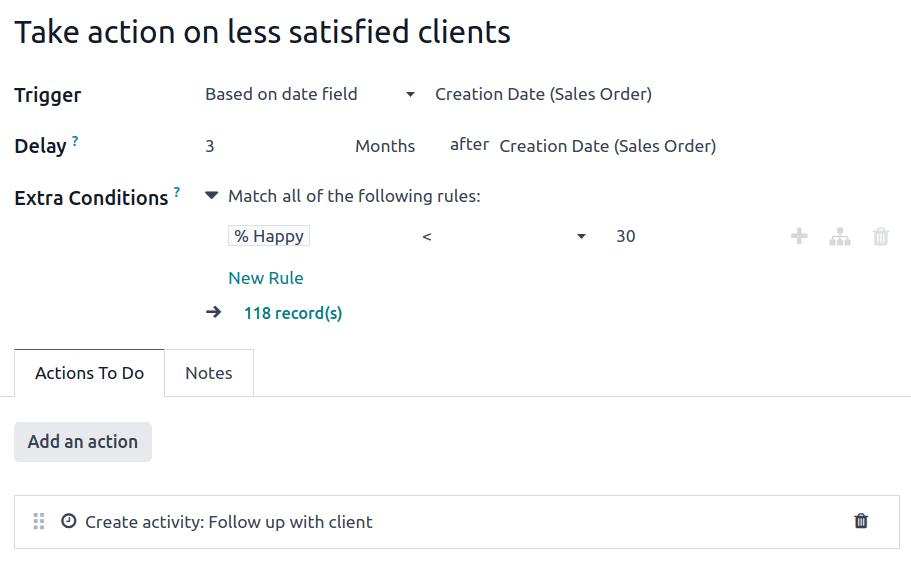Click the arrow icon beside 118 records

pos(213,313)
